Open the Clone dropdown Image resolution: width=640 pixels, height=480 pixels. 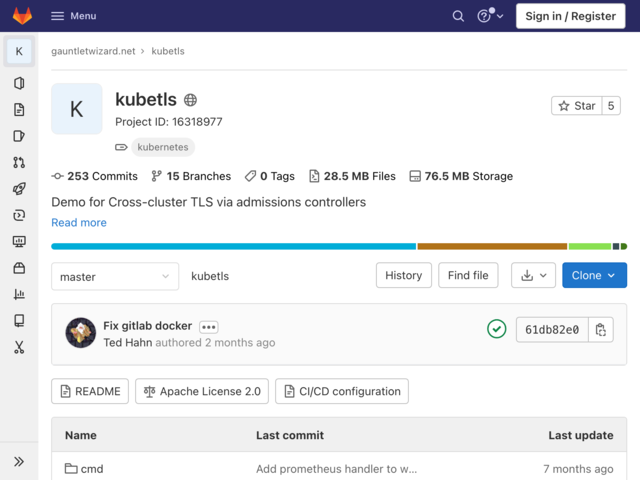pyautogui.click(x=594, y=275)
